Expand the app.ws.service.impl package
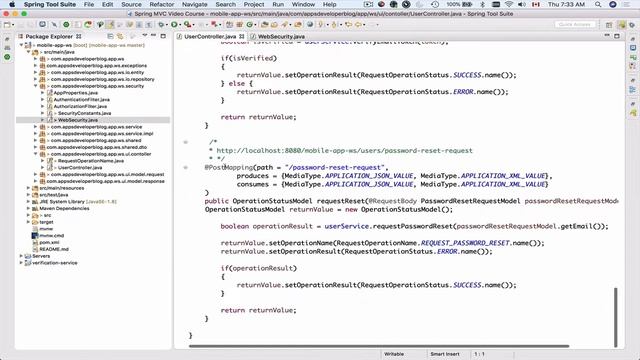 [x=36, y=134]
